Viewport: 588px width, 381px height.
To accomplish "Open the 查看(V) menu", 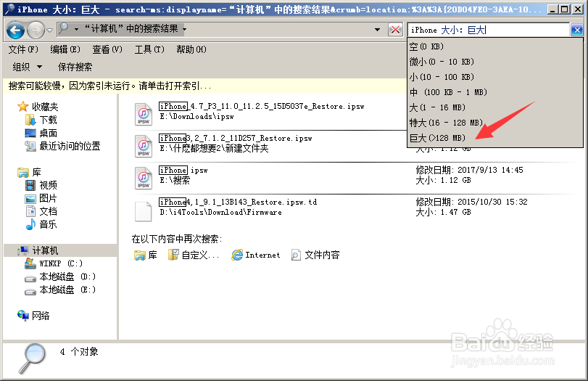I will pyautogui.click(x=107, y=49).
